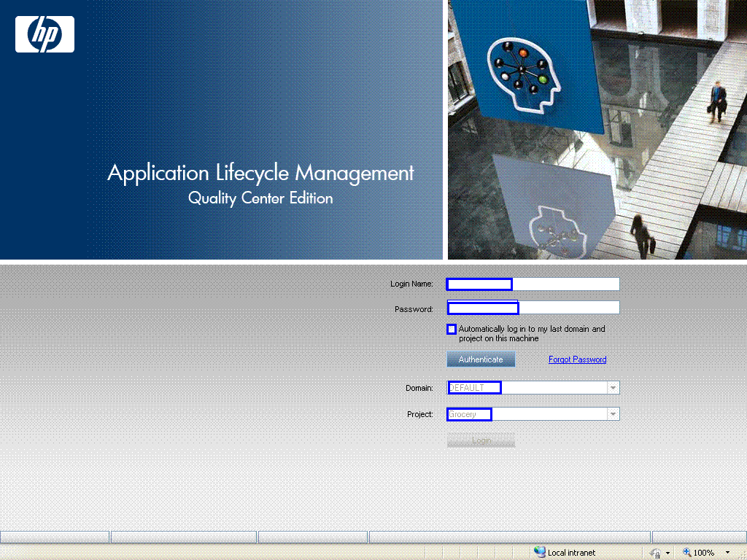The width and height of the screenshot is (747, 560).
Task: Click the head-with-nodes banner image
Action: tap(524, 74)
